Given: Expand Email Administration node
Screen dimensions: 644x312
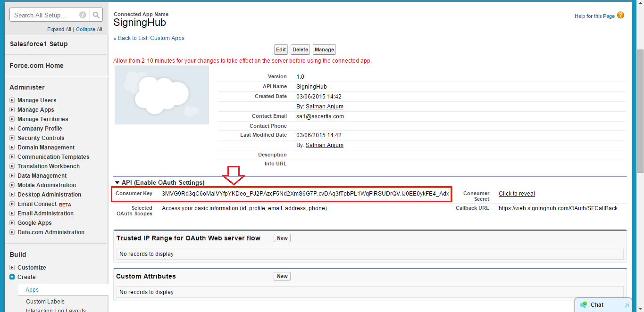Looking at the screenshot, I should (12, 213).
